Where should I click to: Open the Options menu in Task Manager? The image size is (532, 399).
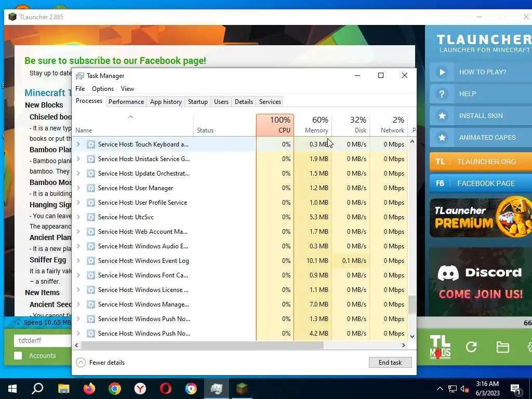103,88
